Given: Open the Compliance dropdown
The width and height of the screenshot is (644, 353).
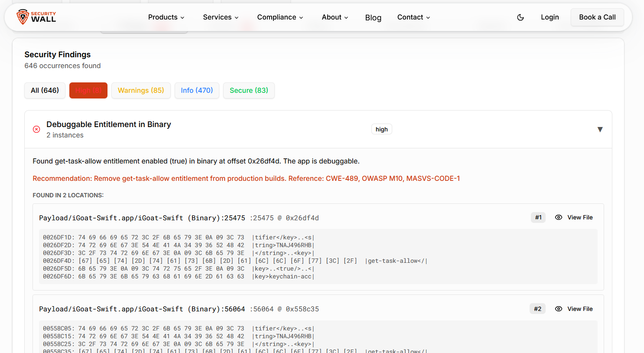Looking at the screenshot, I should click(x=280, y=17).
